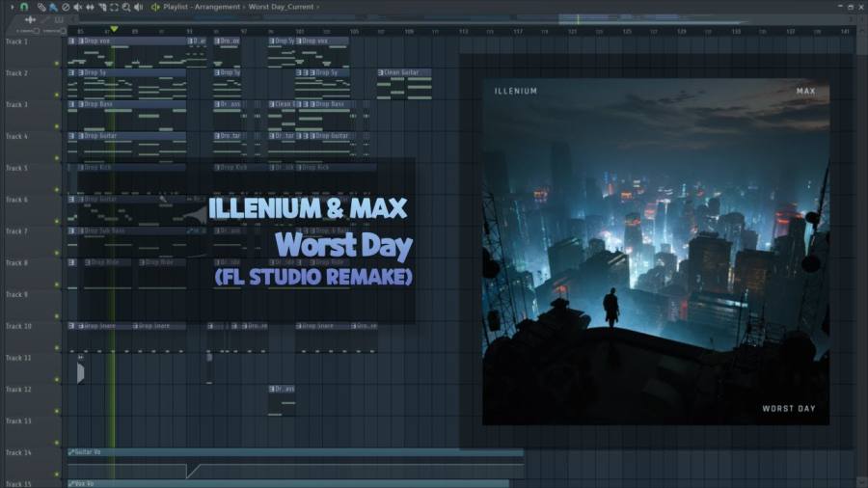Open the Vox Vo audio clip menu
This screenshot has height=488, width=868.
[70, 483]
